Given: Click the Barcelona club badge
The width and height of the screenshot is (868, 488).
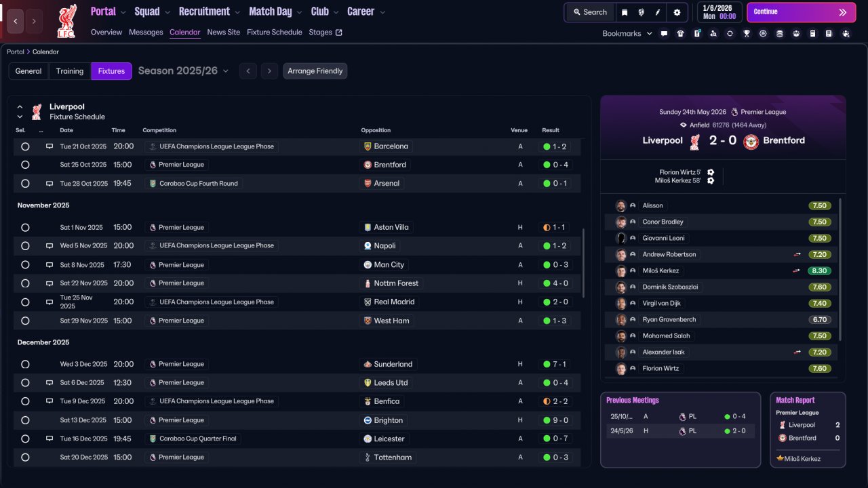Looking at the screenshot, I should (x=368, y=146).
